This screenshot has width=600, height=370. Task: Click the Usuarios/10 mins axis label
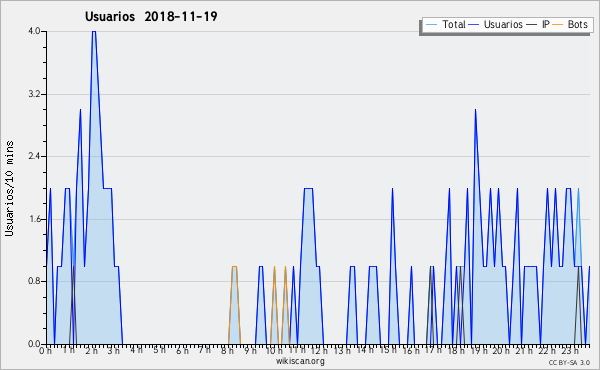coord(9,189)
